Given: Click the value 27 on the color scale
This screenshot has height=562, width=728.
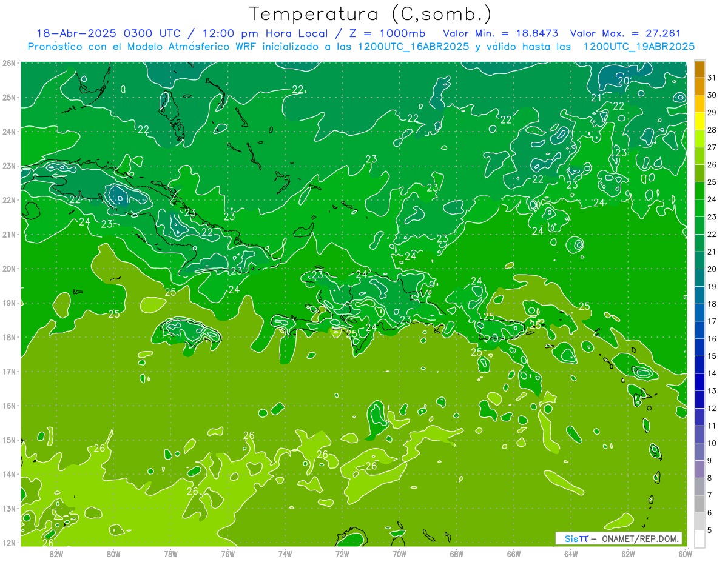Looking at the screenshot, I should [712, 147].
